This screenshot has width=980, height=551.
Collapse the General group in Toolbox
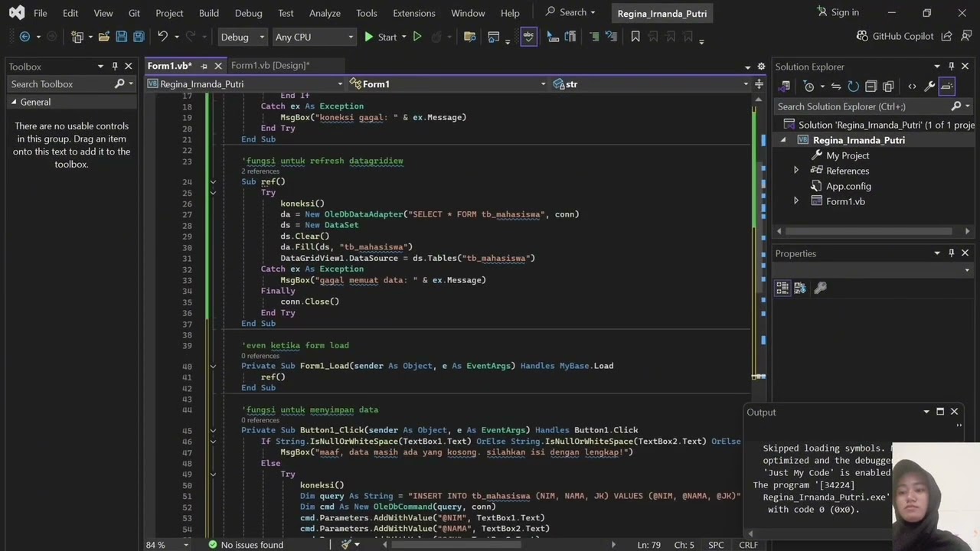14,102
